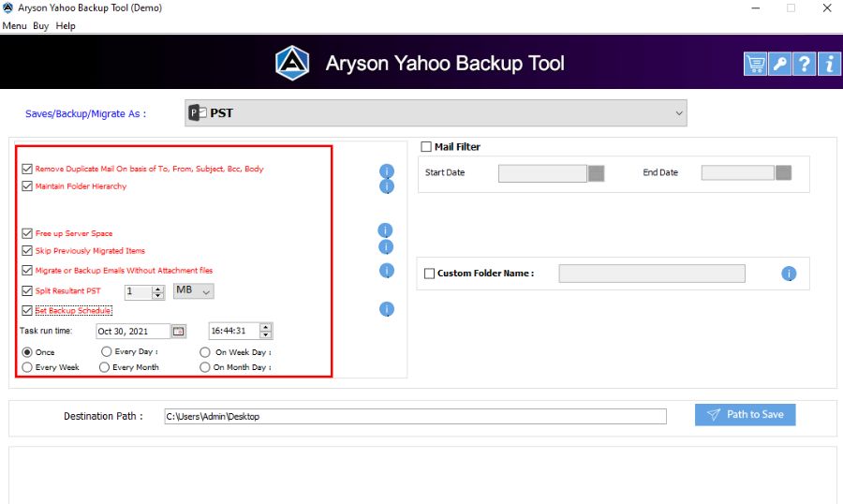Click the about info icon in header
The image size is (843, 504).
(829, 64)
